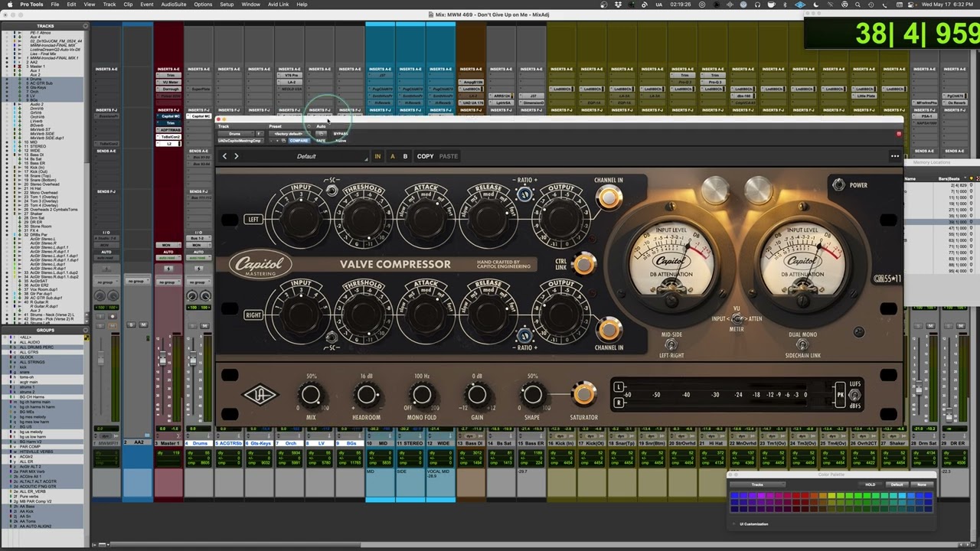The height and width of the screenshot is (551, 980).
Task: Click the left channel INPUT knob
Action: coord(301,219)
